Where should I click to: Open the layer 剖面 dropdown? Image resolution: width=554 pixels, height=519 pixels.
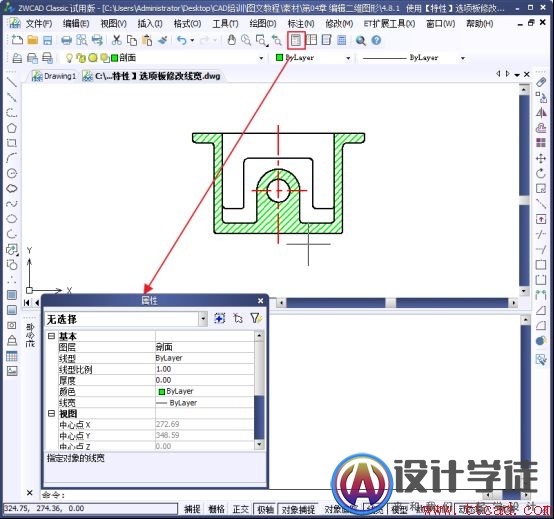(261, 58)
